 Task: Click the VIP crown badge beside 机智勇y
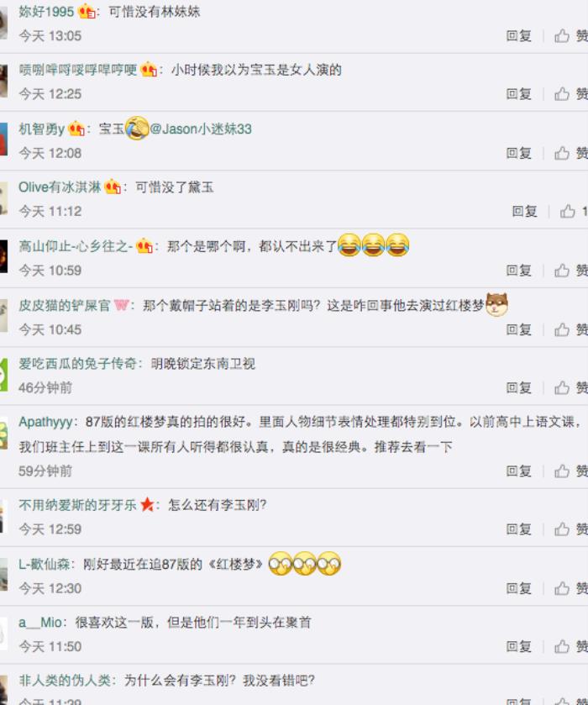click(76, 129)
